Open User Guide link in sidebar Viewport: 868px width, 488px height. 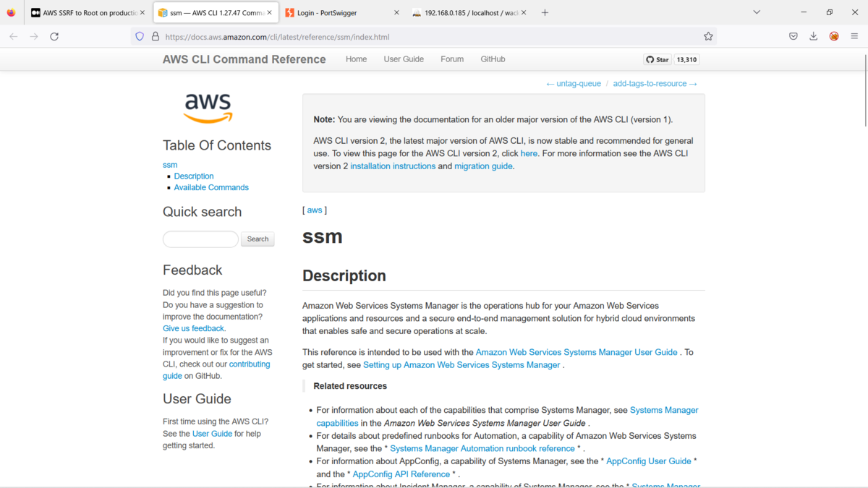212,434
